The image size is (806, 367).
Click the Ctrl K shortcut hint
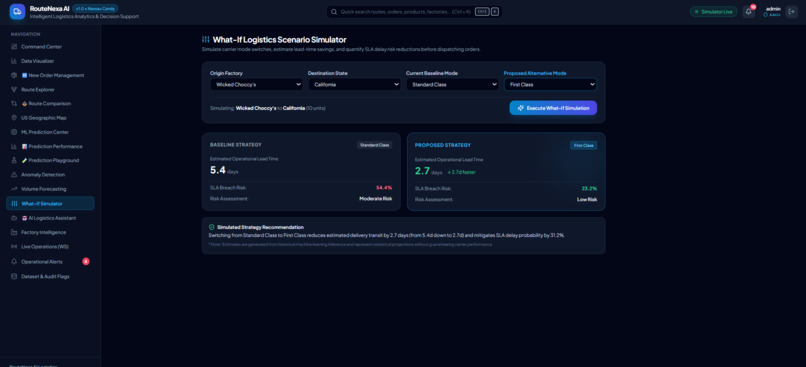[x=487, y=11]
